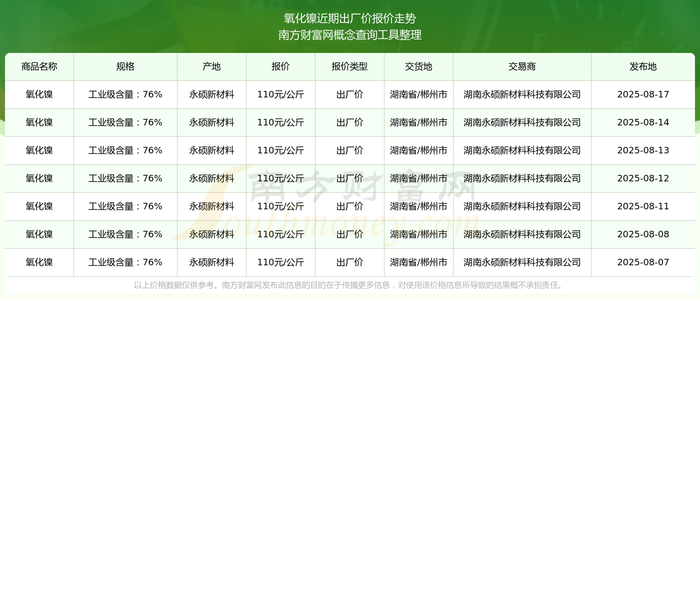This screenshot has height=602, width=700.
Task: Select the date cell 2025-08-12
Action: [x=643, y=178]
